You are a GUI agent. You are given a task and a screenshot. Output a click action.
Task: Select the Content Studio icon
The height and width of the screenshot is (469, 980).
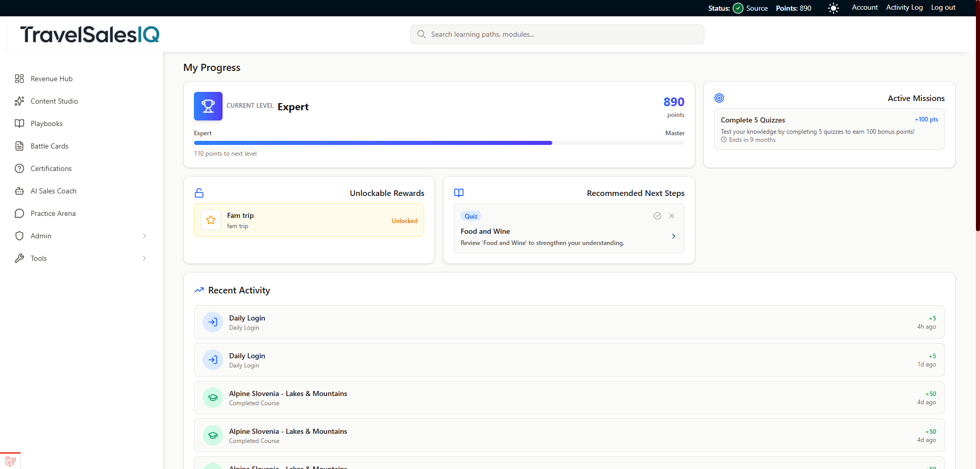click(19, 101)
